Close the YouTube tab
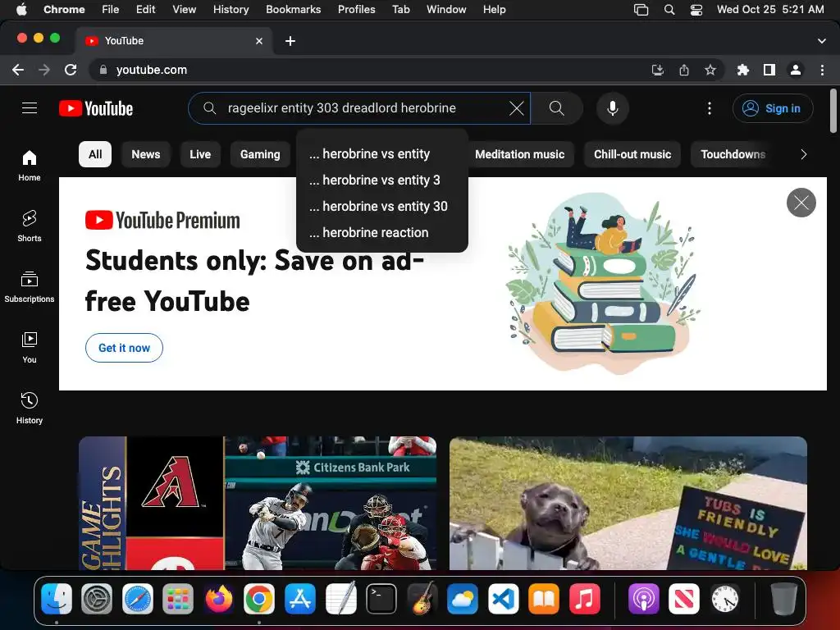Screen dimensions: 840x630 pyautogui.click(x=259, y=41)
